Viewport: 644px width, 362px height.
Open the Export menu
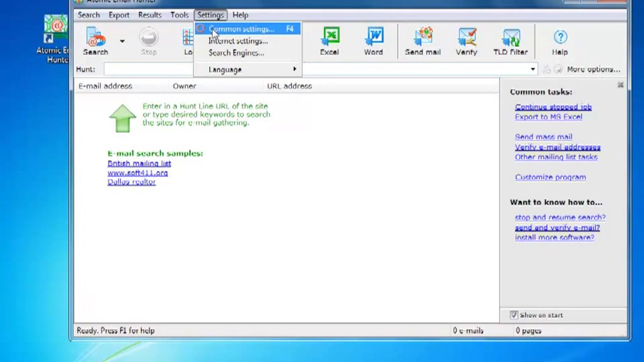pyautogui.click(x=119, y=15)
